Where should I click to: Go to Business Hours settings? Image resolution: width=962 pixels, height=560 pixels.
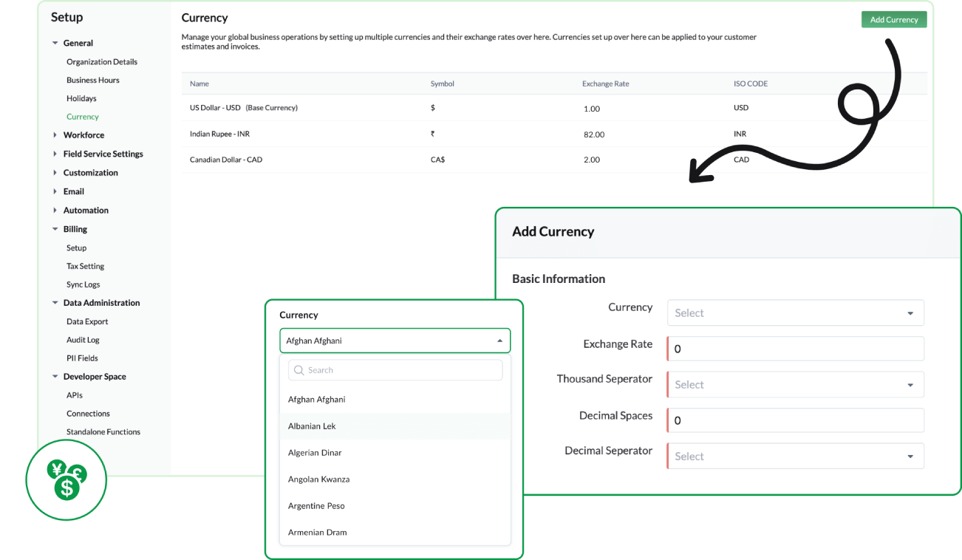point(92,81)
